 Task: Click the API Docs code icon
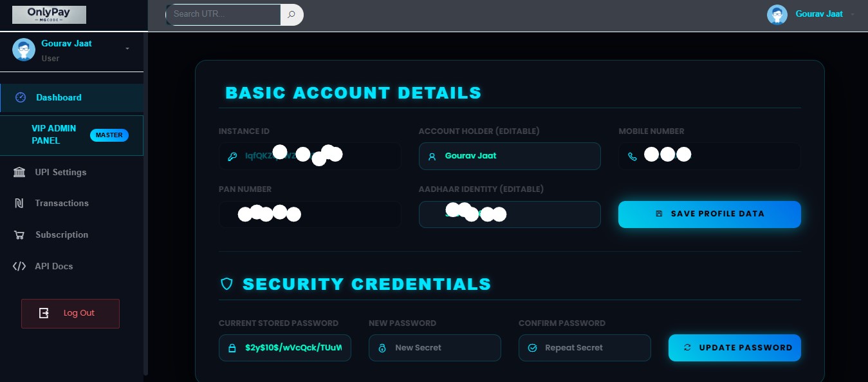click(19, 266)
